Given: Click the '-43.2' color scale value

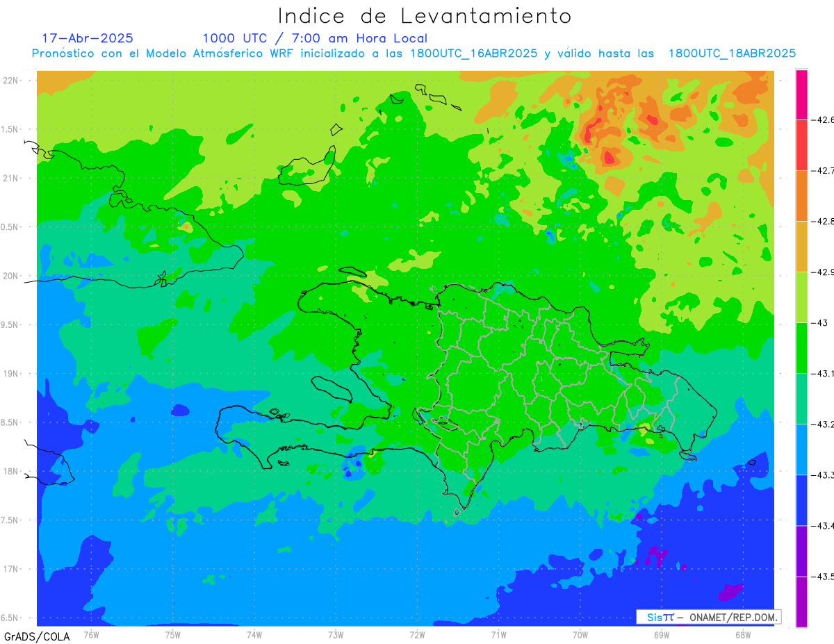Looking at the screenshot, I should [x=823, y=424].
